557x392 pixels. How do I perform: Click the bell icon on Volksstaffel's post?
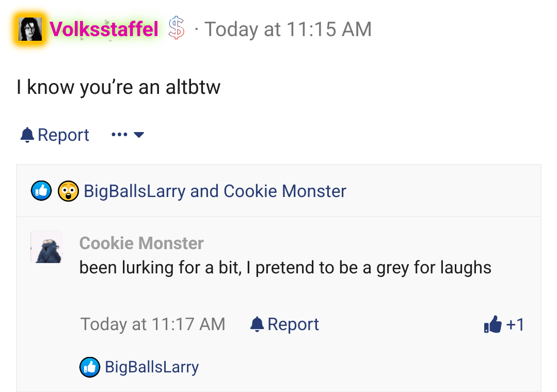27,135
